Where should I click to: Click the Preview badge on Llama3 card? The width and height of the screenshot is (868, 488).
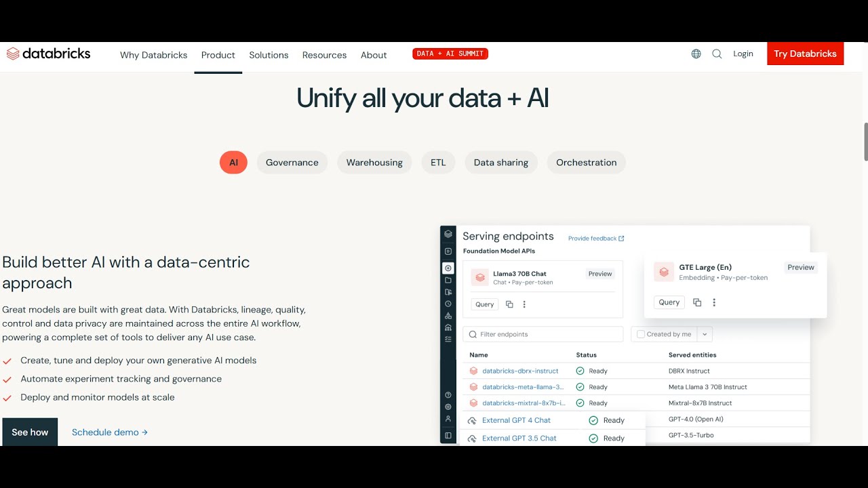(x=600, y=274)
